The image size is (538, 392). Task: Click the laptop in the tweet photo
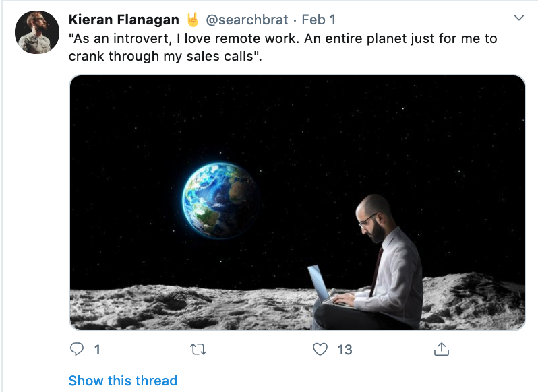[x=318, y=284]
